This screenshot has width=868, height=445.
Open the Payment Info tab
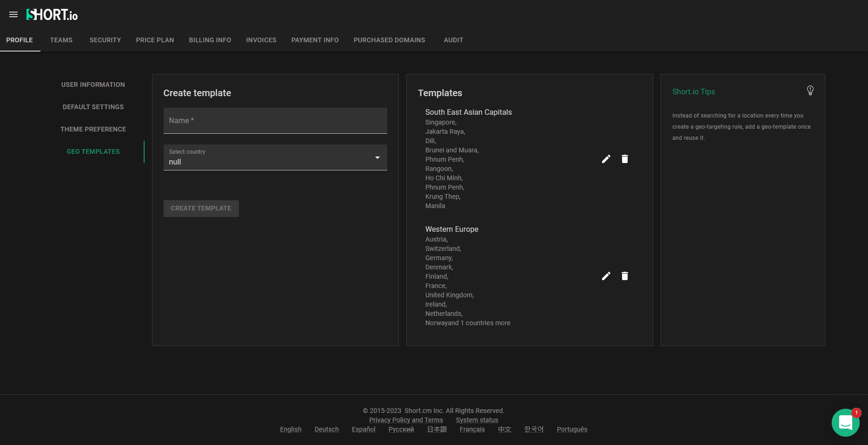pyautogui.click(x=315, y=40)
